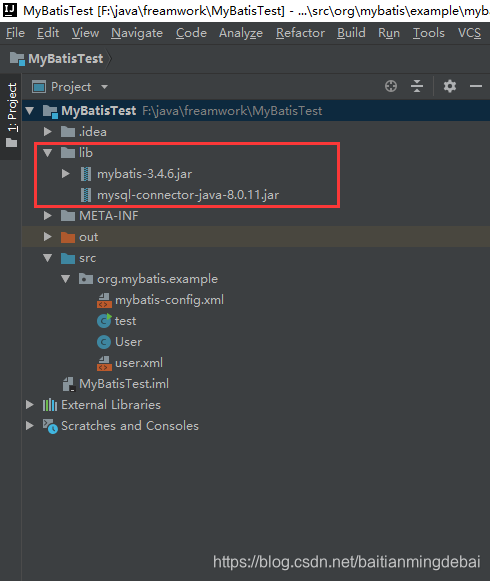Open the View menu
The width and height of the screenshot is (490, 581).
click(85, 33)
